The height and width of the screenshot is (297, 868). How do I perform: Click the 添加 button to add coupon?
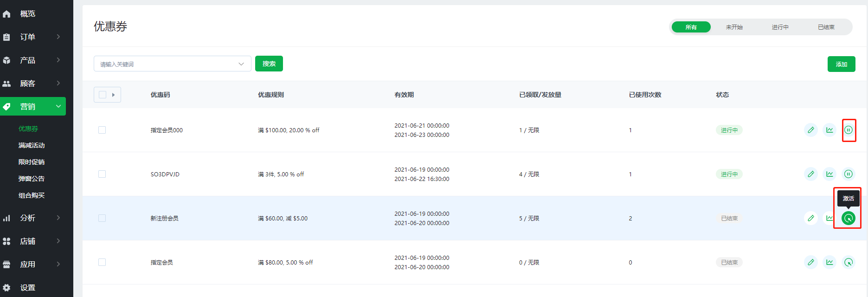[x=841, y=64]
